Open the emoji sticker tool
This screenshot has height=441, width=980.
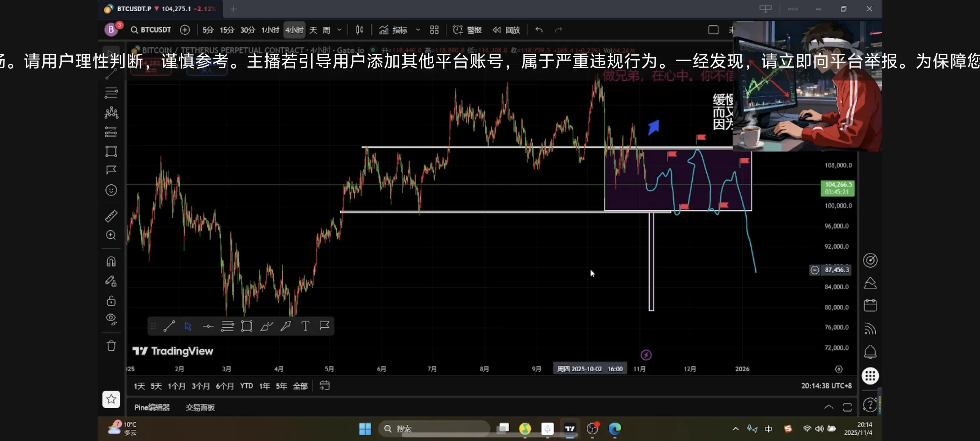(111, 190)
